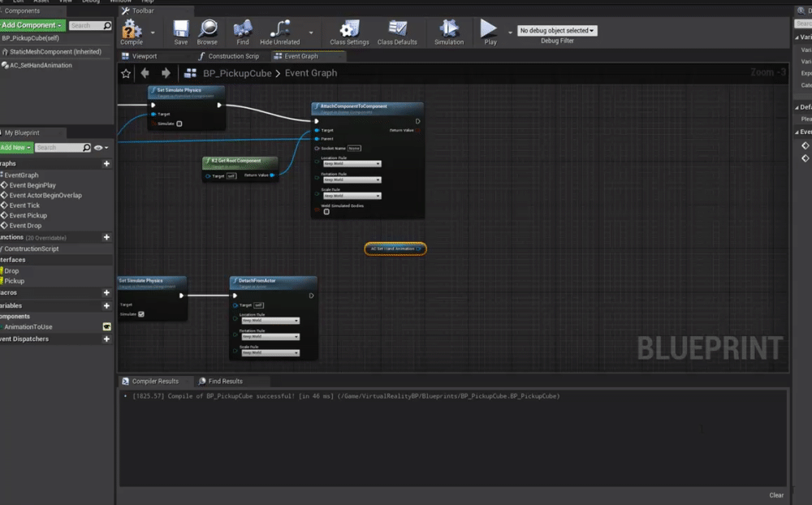Select the Pickup interface function
812x505 pixels.
(x=14, y=281)
